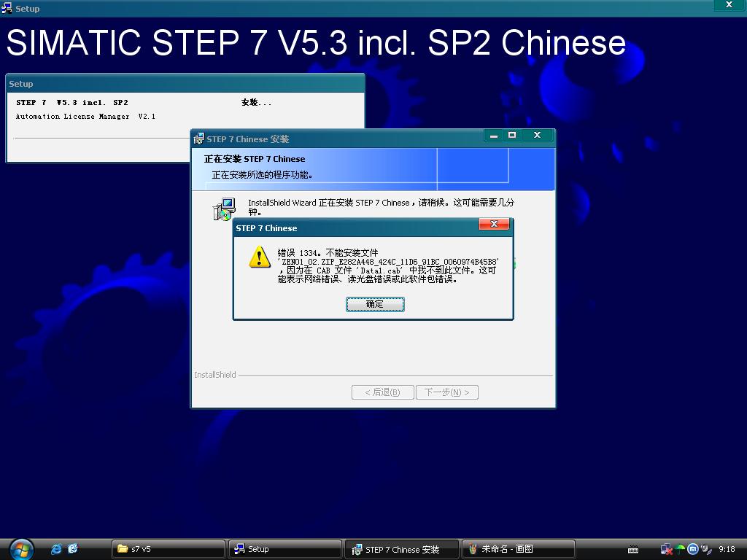This screenshot has width=747, height=560.
Task: Maximize the STEP 7 Chinese 安装 window
Action: 512,136
